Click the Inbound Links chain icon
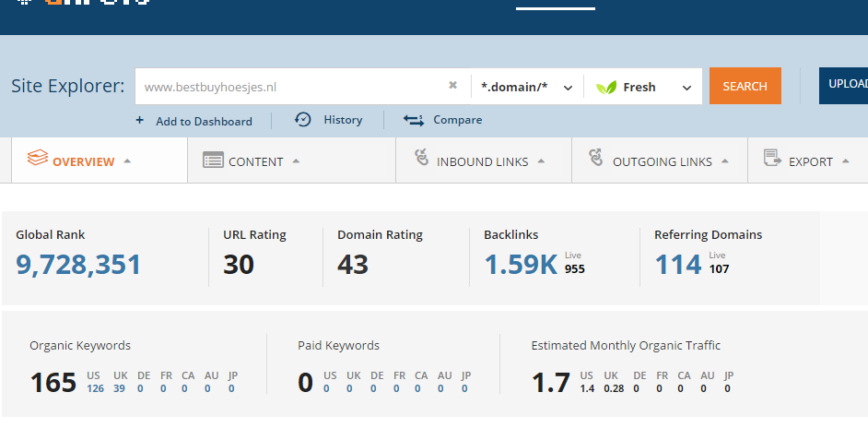 tap(422, 158)
